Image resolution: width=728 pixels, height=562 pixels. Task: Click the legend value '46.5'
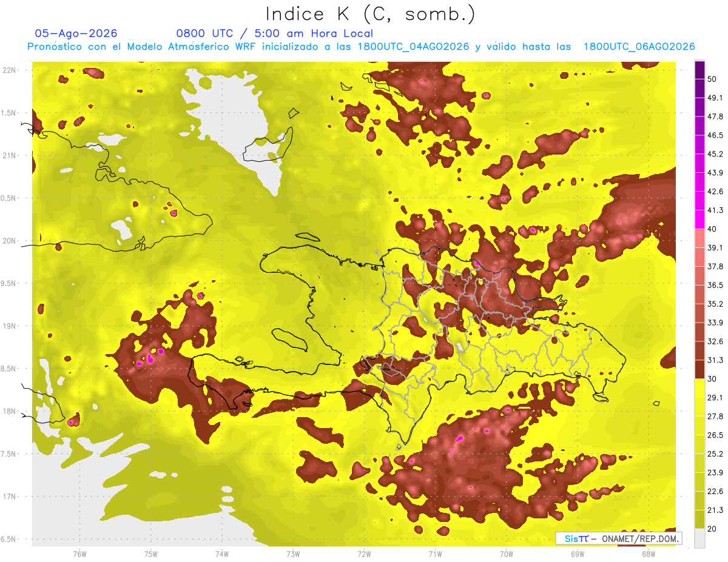[715, 135]
